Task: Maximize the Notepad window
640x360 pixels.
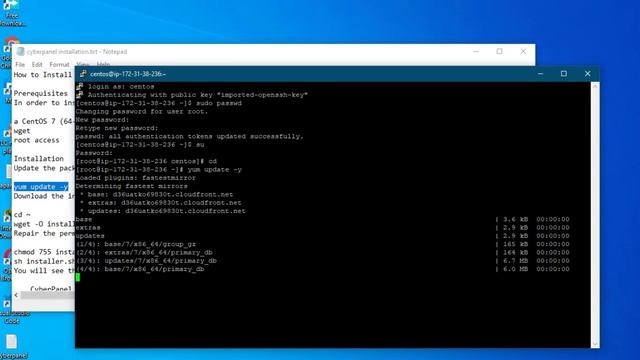Action: tap(500, 51)
